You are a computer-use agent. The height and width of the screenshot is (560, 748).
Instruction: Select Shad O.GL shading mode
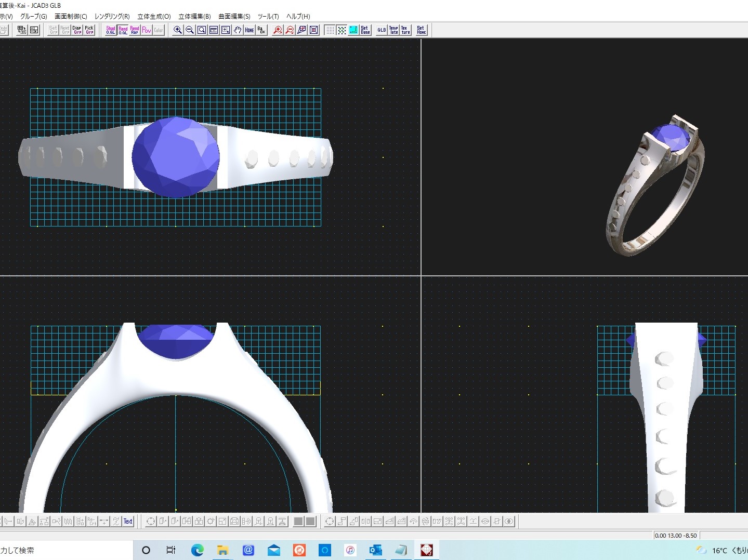111,30
